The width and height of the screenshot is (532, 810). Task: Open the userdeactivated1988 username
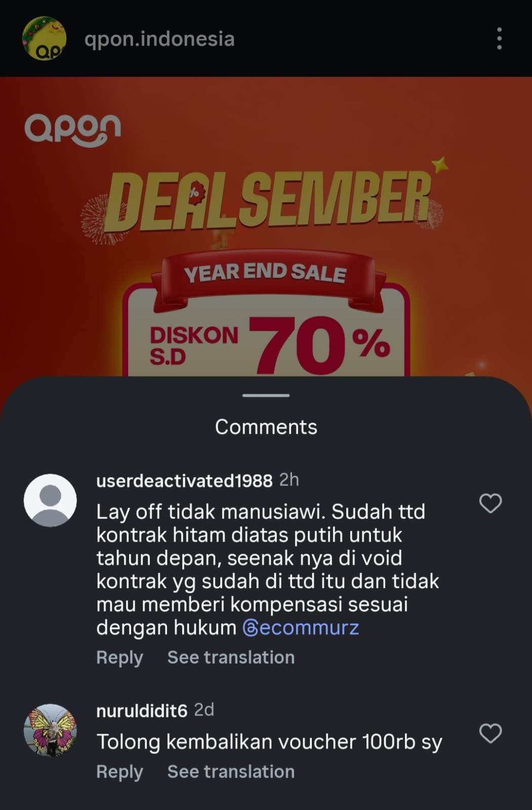click(x=184, y=480)
